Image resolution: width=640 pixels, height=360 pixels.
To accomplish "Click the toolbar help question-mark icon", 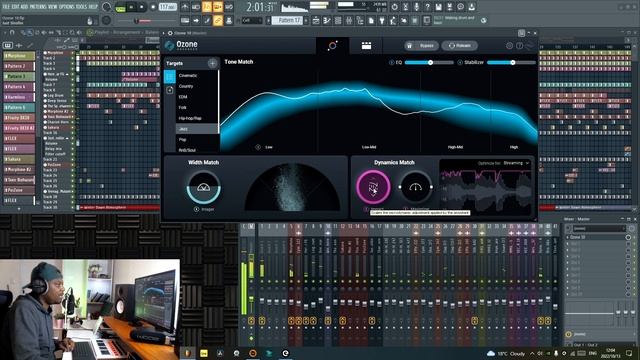I will pyautogui.click(x=427, y=7).
